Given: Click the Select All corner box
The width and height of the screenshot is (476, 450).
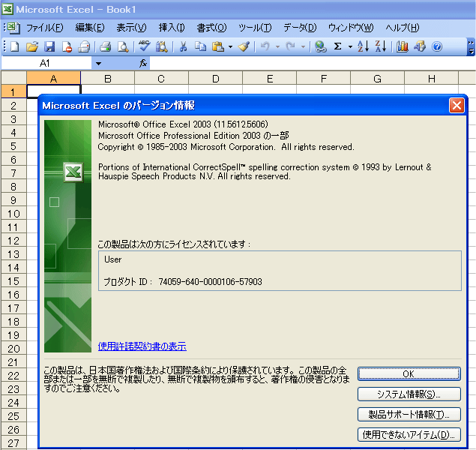Looking at the screenshot, I should click(13, 78).
